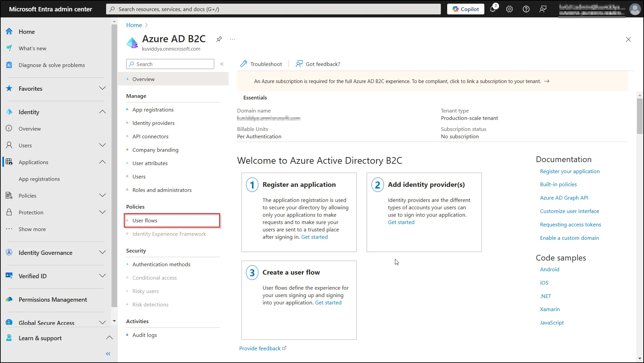This screenshot has width=644, height=363.
Task: Click the Protection lock icon
Action: tap(9, 212)
